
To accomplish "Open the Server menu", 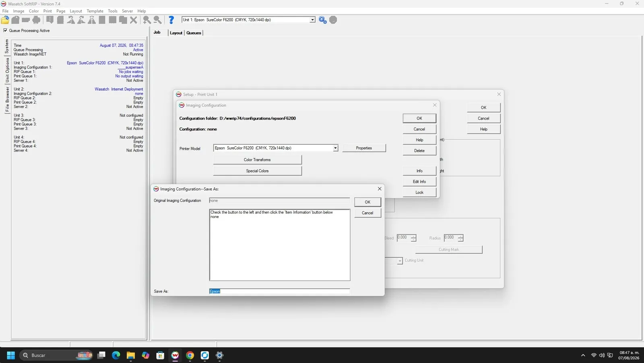I will 127,11.
